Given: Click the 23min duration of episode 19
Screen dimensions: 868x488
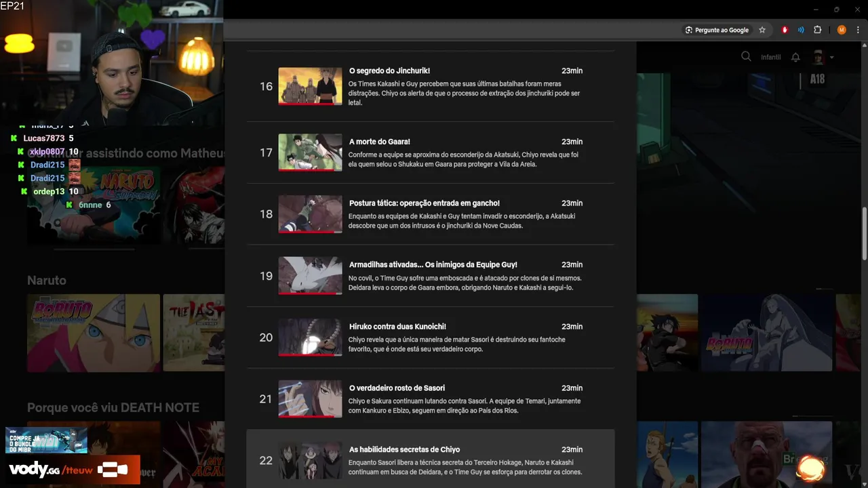Looking at the screenshot, I should point(572,264).
